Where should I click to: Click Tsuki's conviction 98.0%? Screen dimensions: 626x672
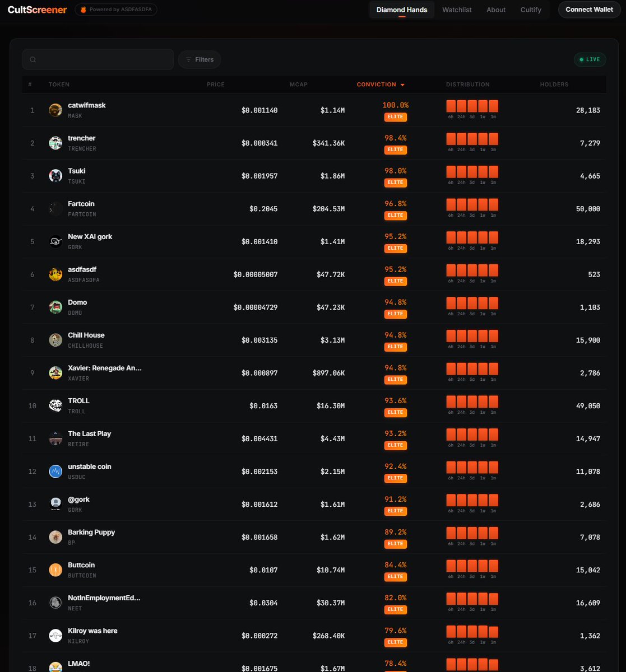pyautogui.click(x=396, y=171)
